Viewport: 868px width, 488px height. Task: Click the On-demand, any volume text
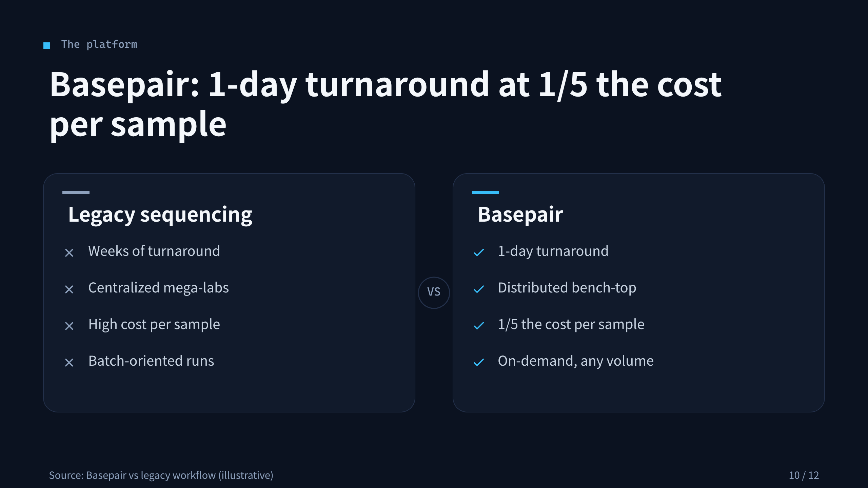click(x=576, y=361)
